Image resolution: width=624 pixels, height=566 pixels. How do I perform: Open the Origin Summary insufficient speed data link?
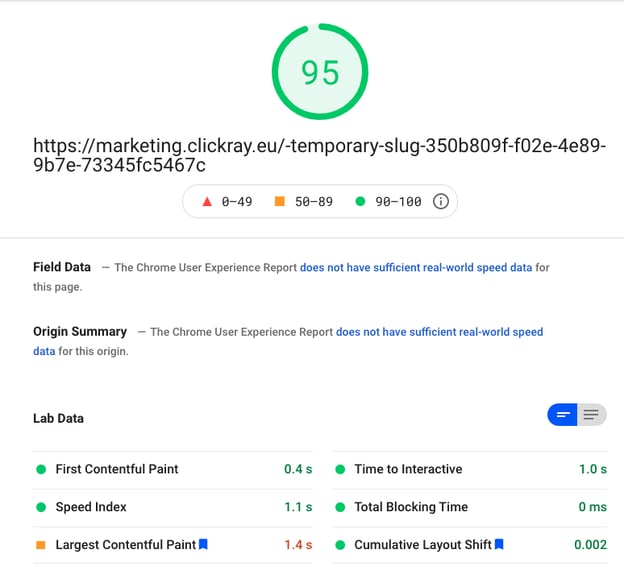click(x=438, y=332)
